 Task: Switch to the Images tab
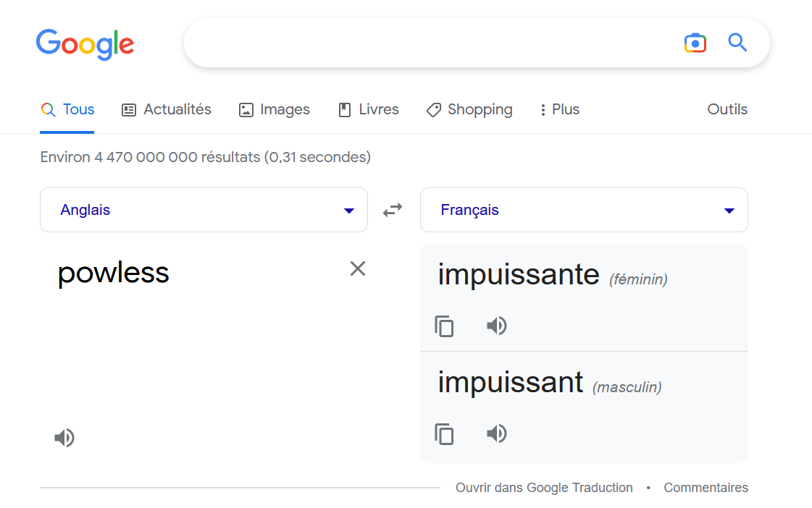pyautogui.click(x=275, y=110)
